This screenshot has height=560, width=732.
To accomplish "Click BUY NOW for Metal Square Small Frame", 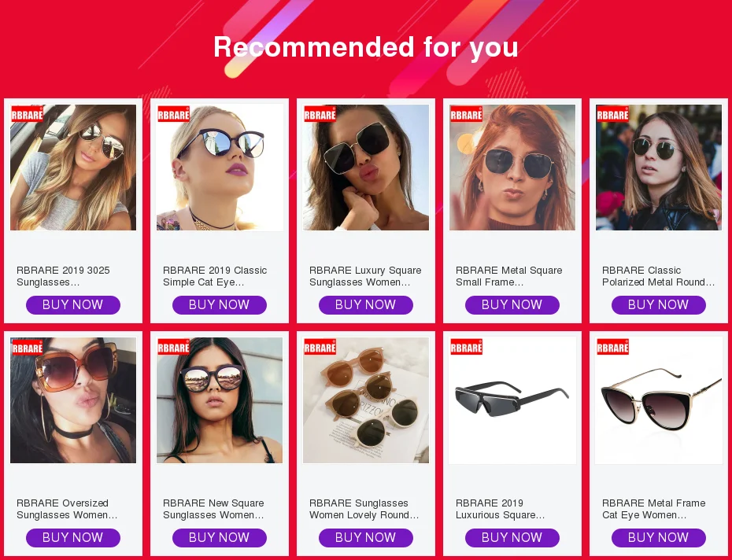I will 512,304.
